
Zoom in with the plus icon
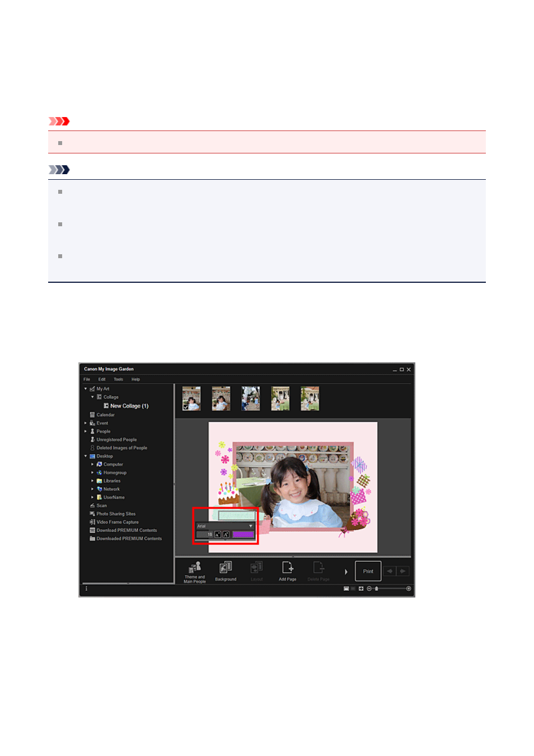coord(409,589)
